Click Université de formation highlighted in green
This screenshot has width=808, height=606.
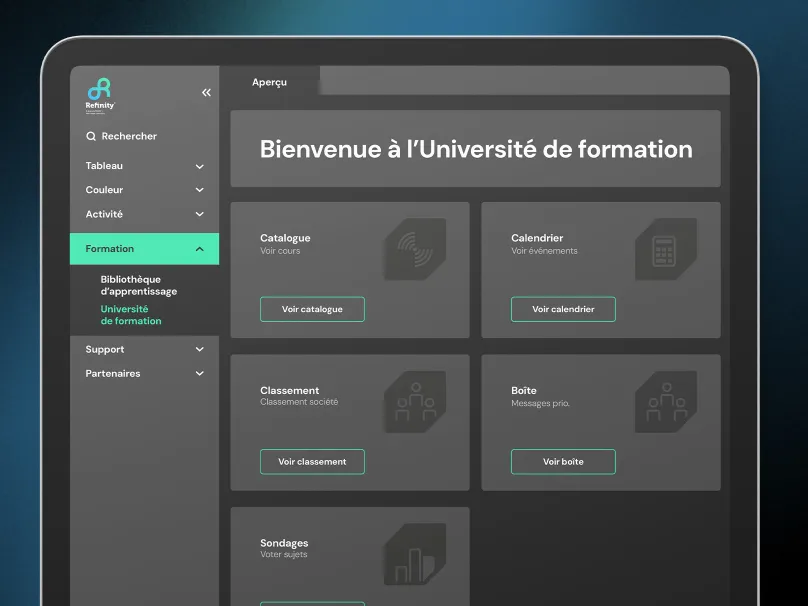pyautogui.click(x=133, y=314)
